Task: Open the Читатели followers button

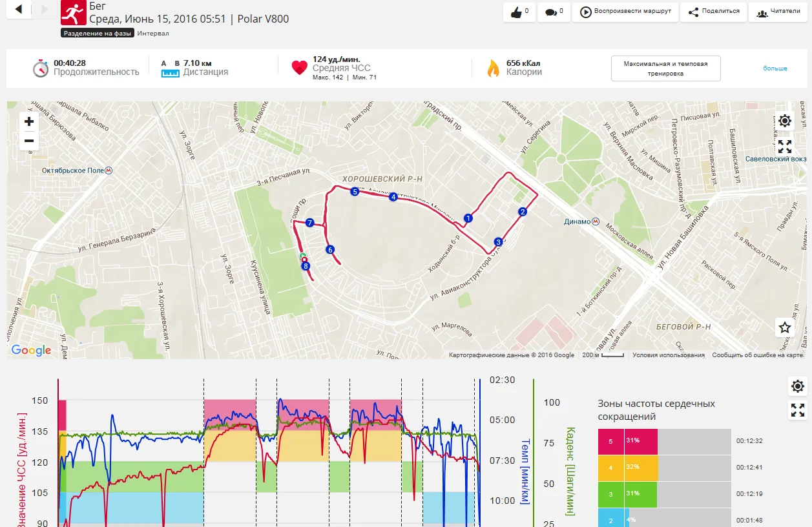Action: [x=778, y=12]
